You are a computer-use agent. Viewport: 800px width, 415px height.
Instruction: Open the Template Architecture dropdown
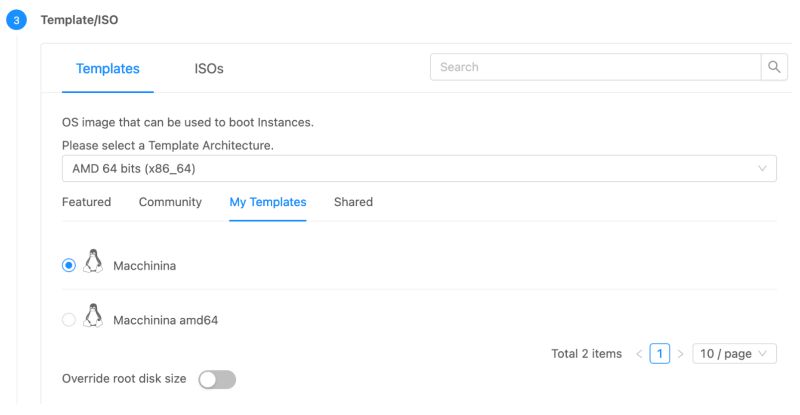pyautogui.click(x=419, y=168)
